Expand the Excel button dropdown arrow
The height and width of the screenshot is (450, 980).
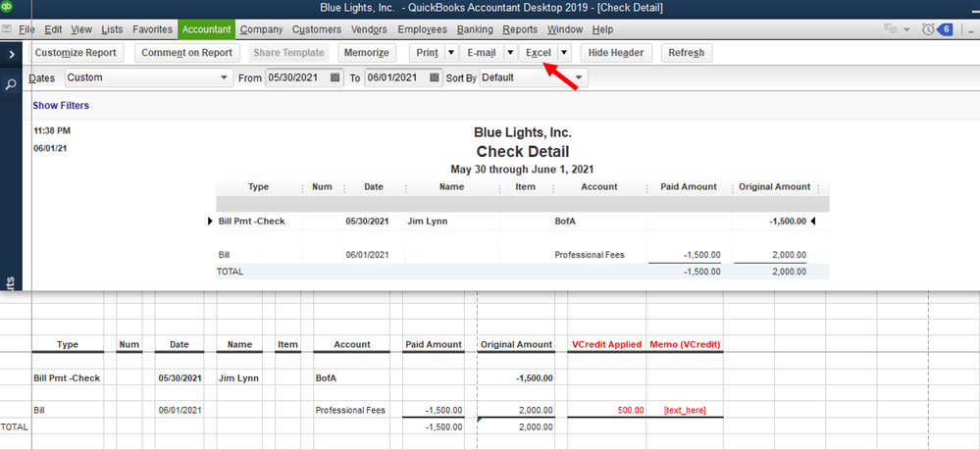coord(564,53)
